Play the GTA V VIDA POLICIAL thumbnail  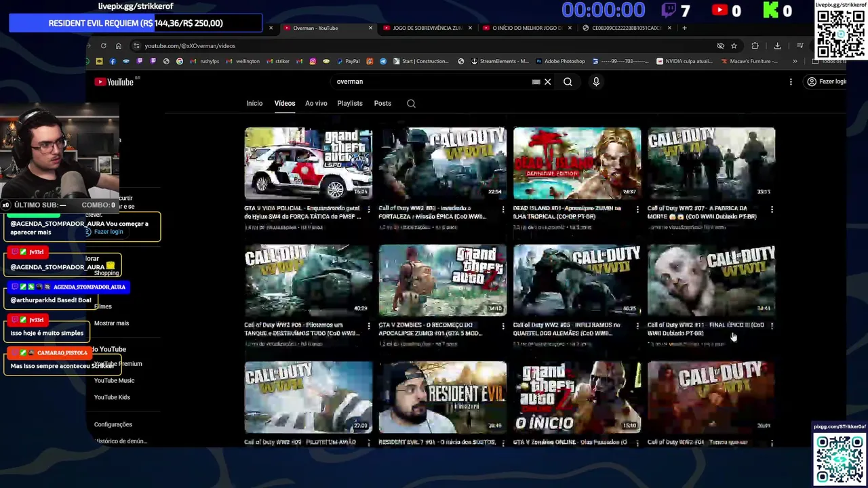[309, 163]
